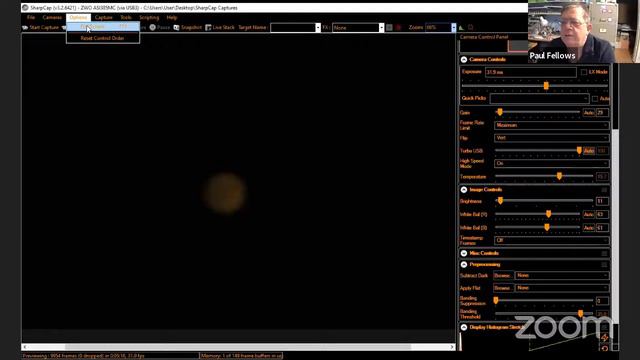Click the Pause icon in the toolbar
640x360 pixels.
pyautogui.click(x=152, y=27)
